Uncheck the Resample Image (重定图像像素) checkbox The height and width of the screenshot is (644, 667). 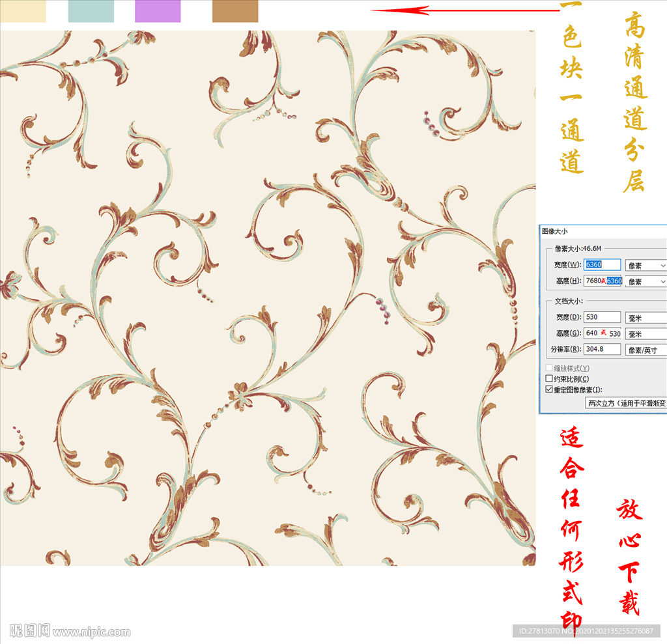click(549, 389)
